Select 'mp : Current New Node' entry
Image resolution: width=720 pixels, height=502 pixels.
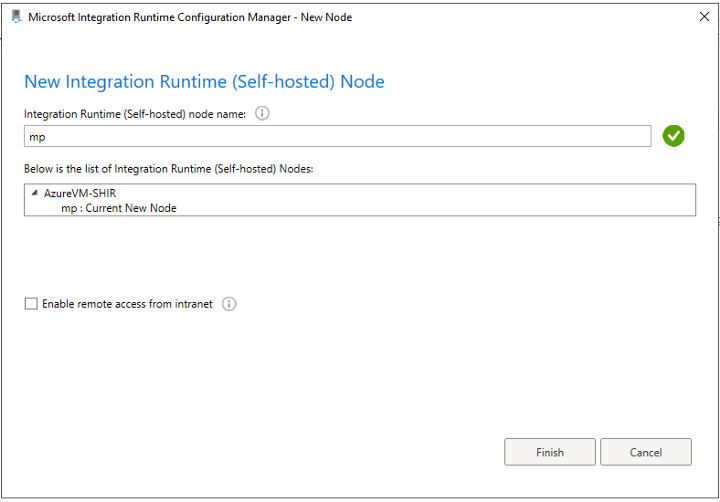click(118, 208)
